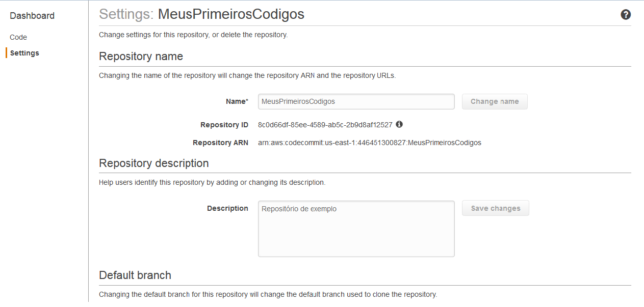Focus the repository Name input field
This screenshot has height=307, width=644.
click(356, 101)
